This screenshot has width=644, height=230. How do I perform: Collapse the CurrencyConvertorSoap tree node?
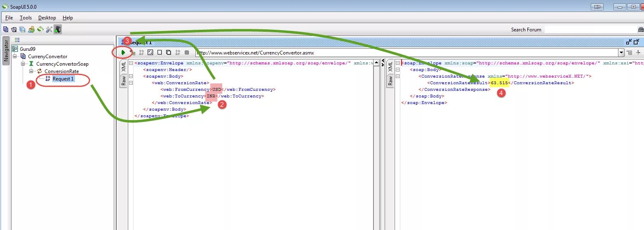23,64
